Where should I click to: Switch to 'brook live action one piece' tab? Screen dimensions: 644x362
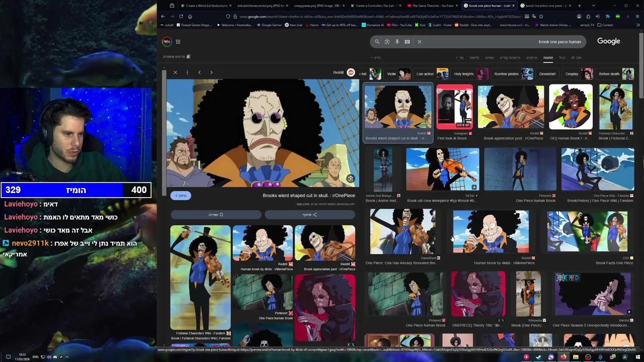click(x=545, y=6)
